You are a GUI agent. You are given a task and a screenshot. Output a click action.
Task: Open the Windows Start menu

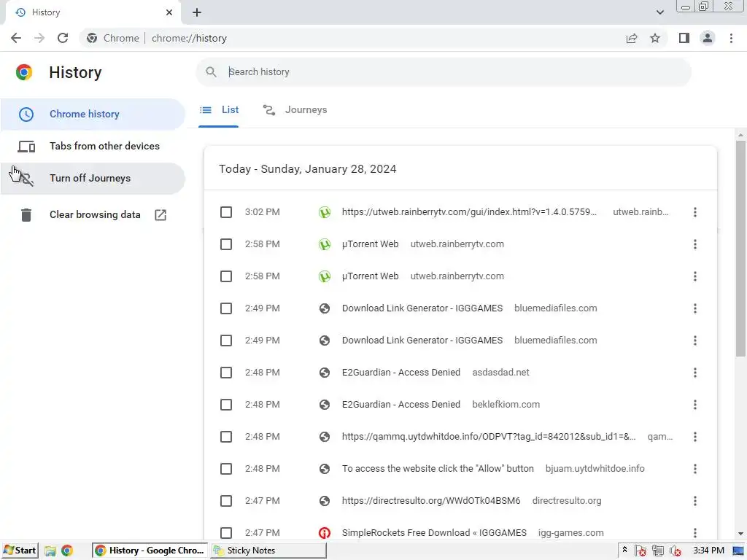point(20,551)
